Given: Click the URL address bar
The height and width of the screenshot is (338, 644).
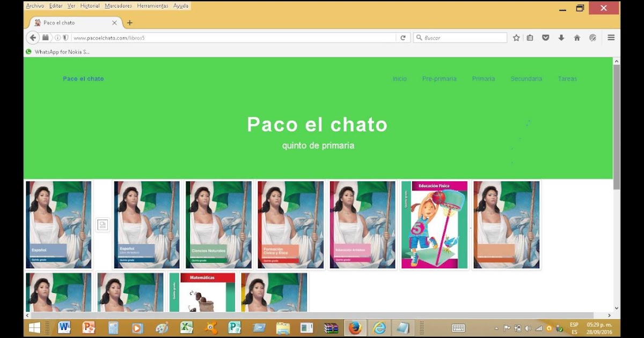Looking at the screenshot, I should click(233, 38).
